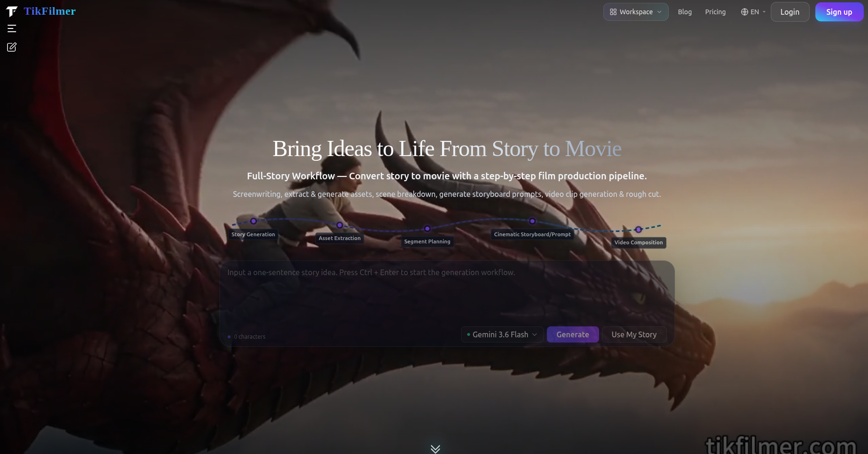Select the Asset Extraction step label
The height and width of the screenshot is (454, 868).
click(x=340, y=238)
